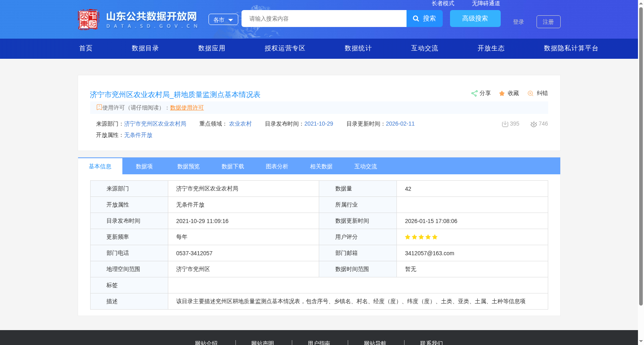Screen dimensions: 644x345
Task: Switch to the 数据下载 tab
Action: tap(233, 166)
